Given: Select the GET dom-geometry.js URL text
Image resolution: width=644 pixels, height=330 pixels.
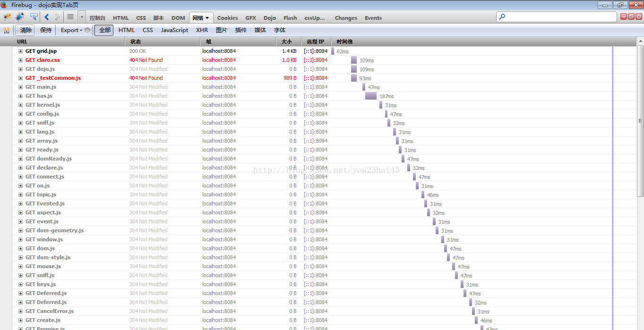Looking at the screenshot, I should (x=54, y=230).
